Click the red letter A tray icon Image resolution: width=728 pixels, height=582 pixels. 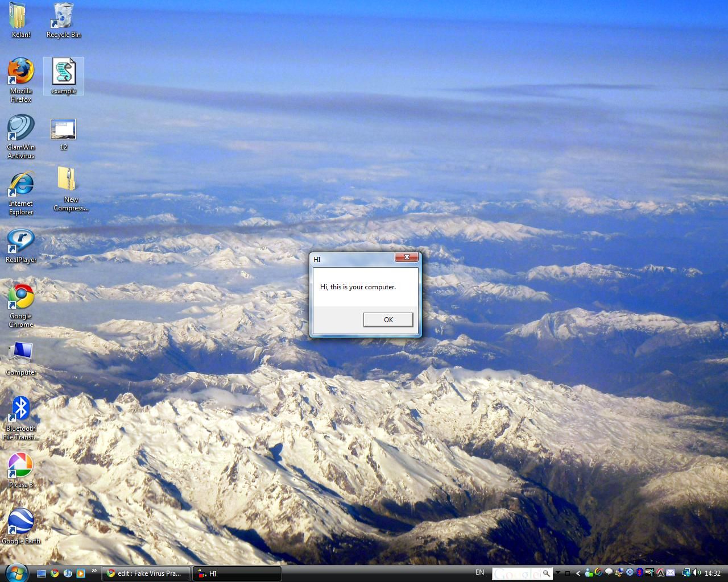(660, 573)
